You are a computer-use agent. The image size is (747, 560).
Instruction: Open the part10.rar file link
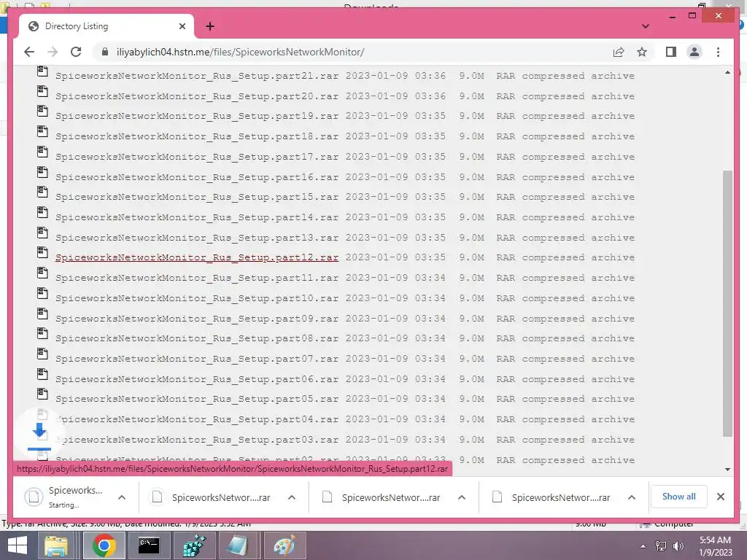tap(197, 298)
